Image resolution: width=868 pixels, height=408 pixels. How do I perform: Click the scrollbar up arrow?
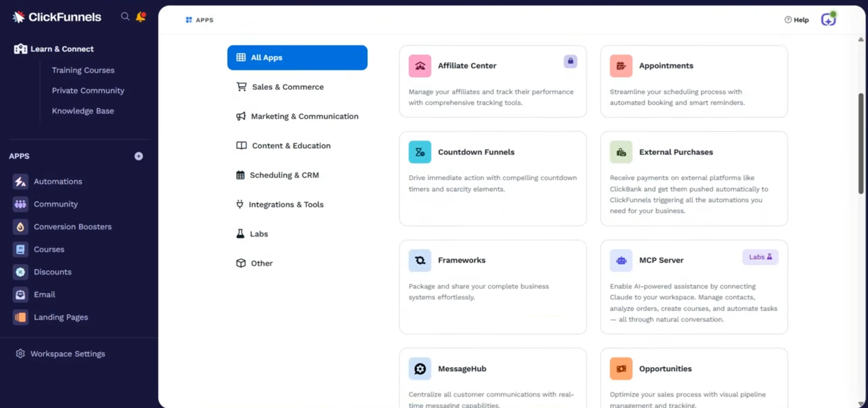pyautogui.click(x=861, y=39)
